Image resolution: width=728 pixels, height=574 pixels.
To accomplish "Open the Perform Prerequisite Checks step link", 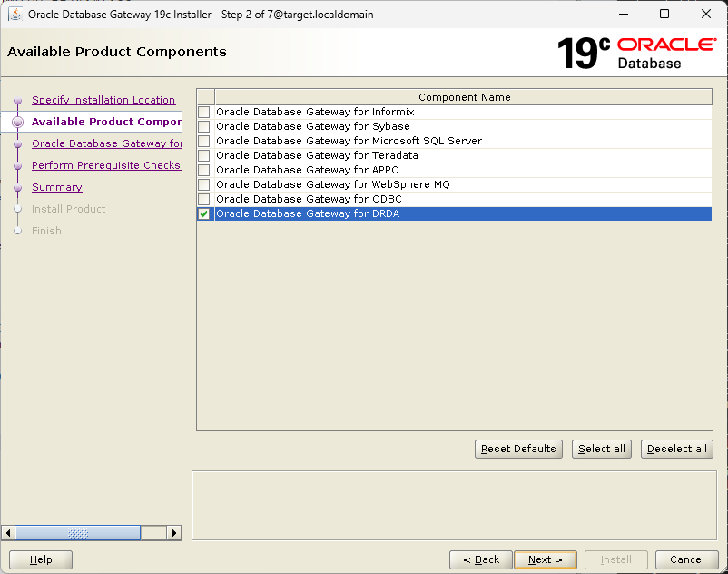I will (106, 165).
